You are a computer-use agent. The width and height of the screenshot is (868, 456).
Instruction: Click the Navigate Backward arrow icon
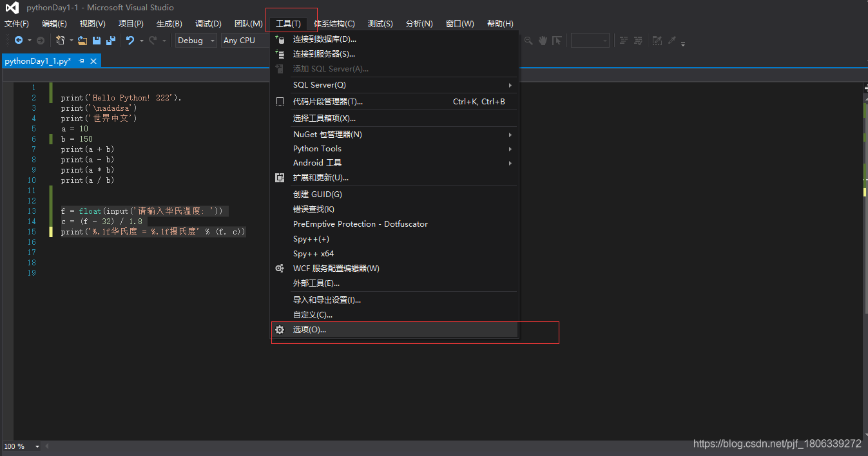coord(19,40)
